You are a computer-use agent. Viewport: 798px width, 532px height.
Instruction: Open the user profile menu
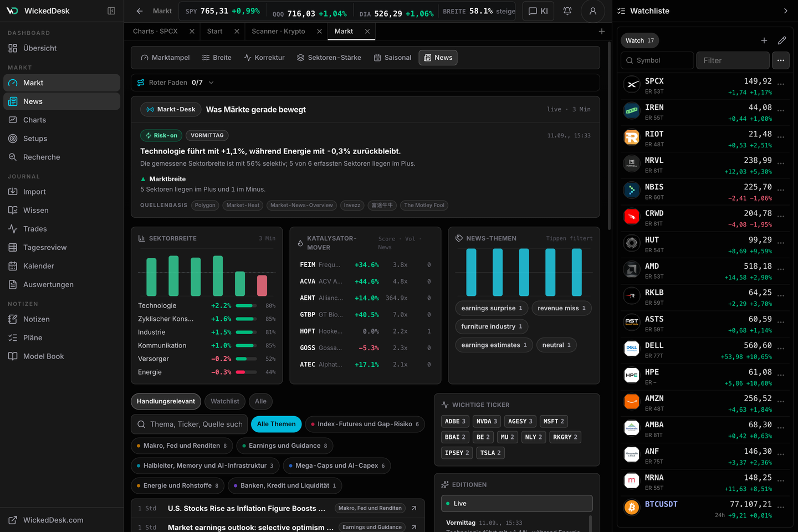[593, 11]
